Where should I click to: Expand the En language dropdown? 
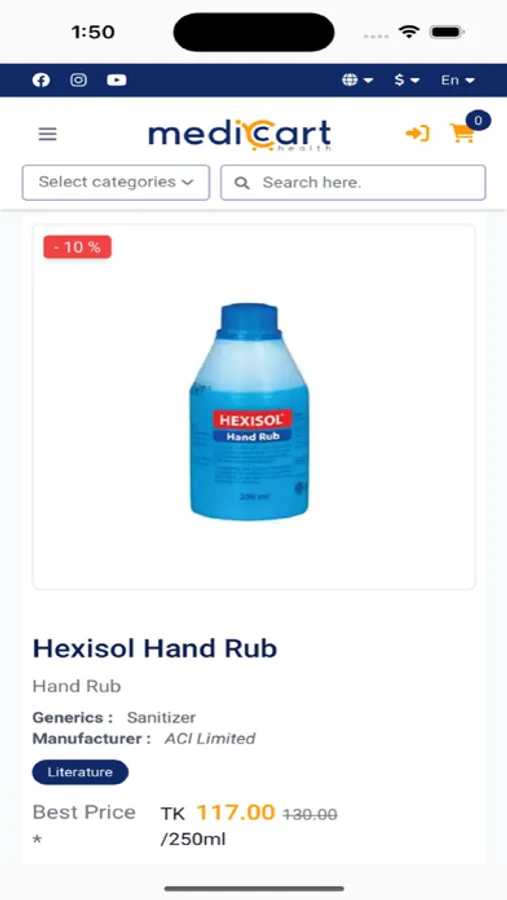tap(458, 80)
